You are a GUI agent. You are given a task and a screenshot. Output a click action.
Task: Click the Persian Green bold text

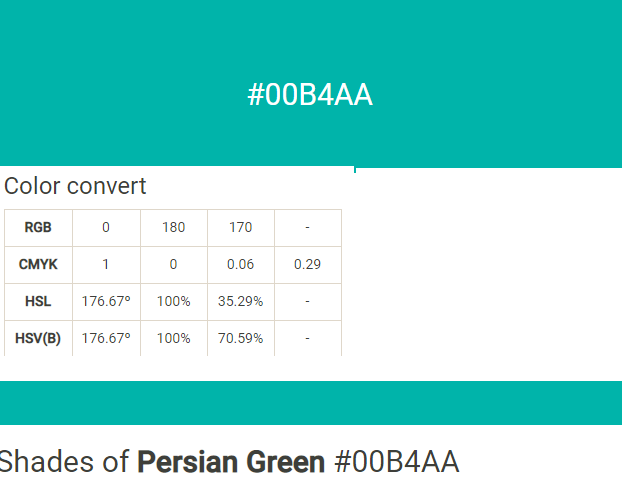click(x=231, y=462)
